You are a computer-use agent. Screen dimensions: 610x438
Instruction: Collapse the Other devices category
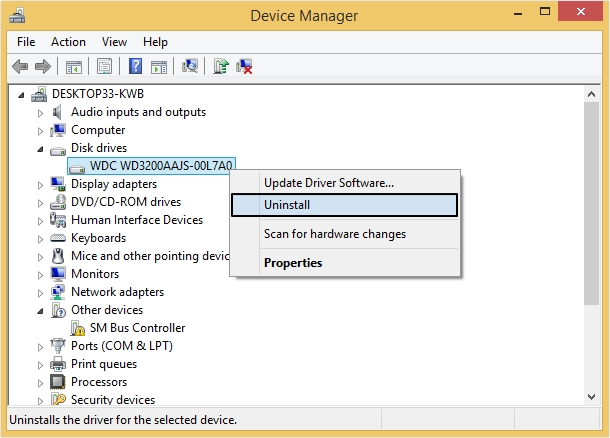[x=40, y=311]
